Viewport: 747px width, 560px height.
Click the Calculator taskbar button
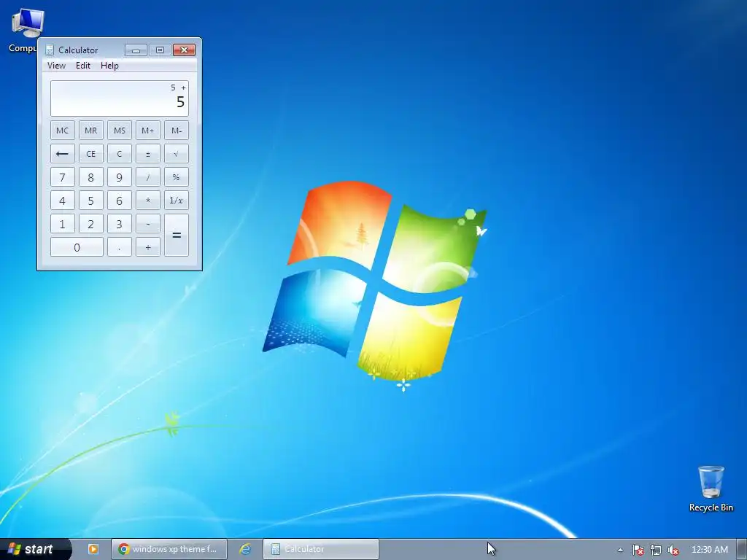[x=321, y=549]
